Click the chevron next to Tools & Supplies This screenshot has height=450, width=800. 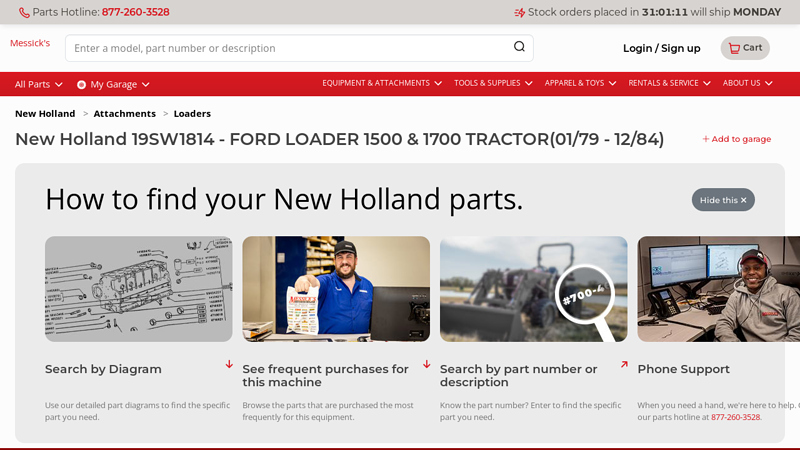tap(528, 84)
